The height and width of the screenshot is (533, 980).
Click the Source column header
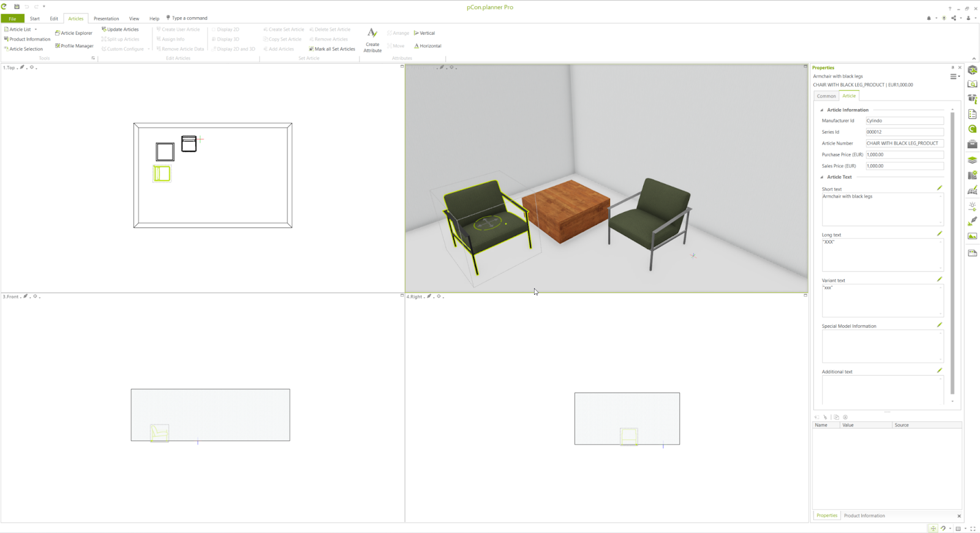(x=927, y=425)
